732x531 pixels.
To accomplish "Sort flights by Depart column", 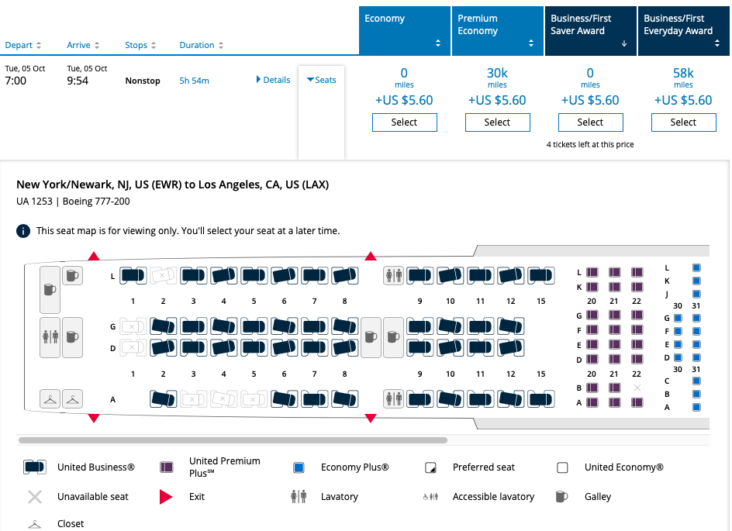I will [23, 45].
